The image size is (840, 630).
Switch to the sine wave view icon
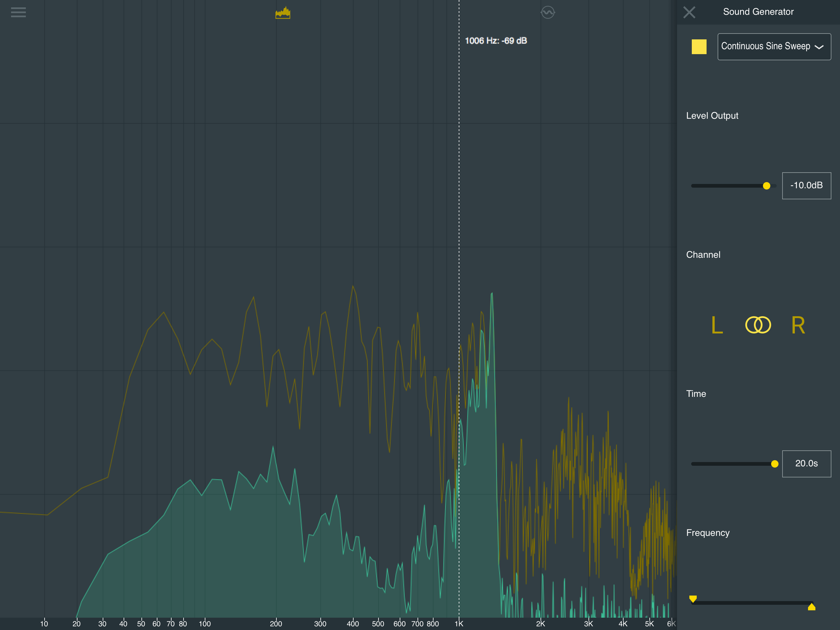click(548, 13)
